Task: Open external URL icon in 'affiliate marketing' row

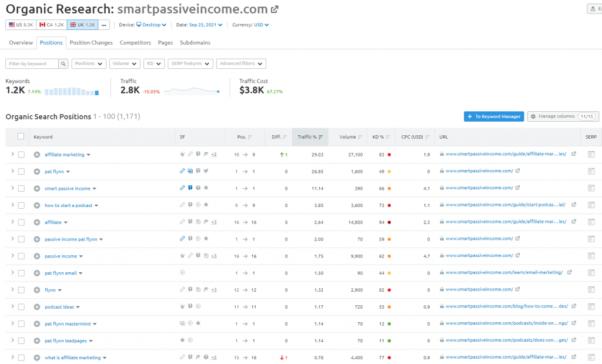Action: pyautogui.click(x=574, y=154)
